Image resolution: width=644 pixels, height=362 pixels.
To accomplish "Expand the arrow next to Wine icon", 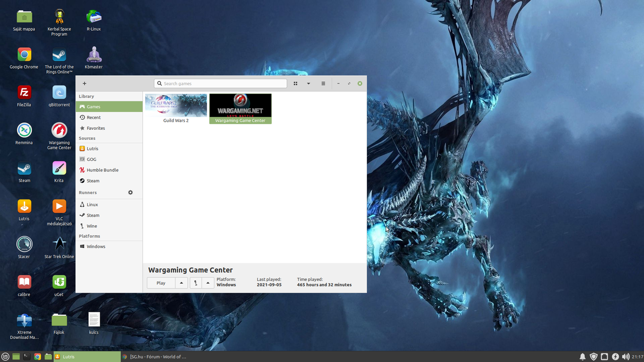I will (208, 283).
